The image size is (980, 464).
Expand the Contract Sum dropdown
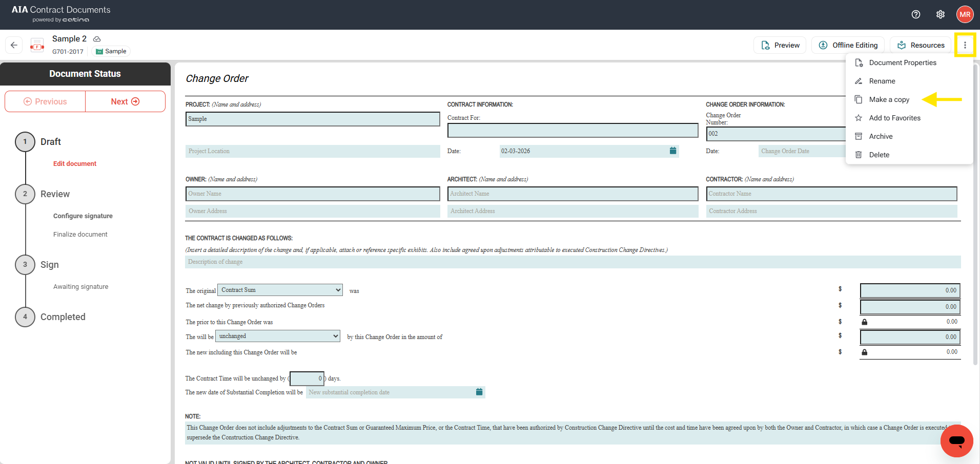click(280, 290)
